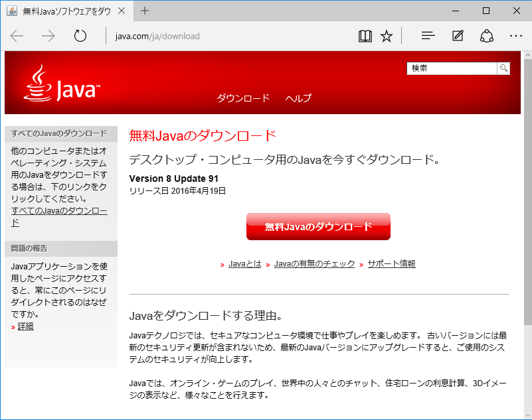Make a Web Note pen icon
Viewport: 532px width, 420px height.
click(x=458, y=36)
